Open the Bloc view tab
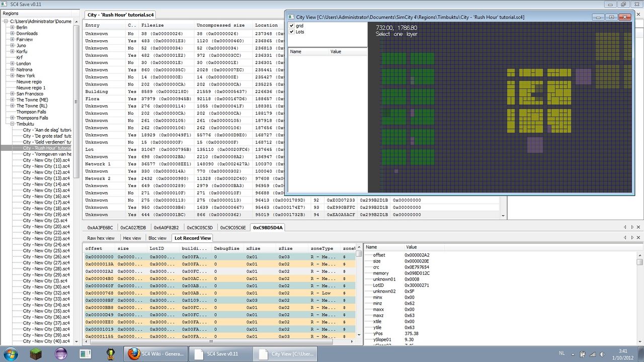The width and height of the screenshot is (644, 362). point(157,238)
